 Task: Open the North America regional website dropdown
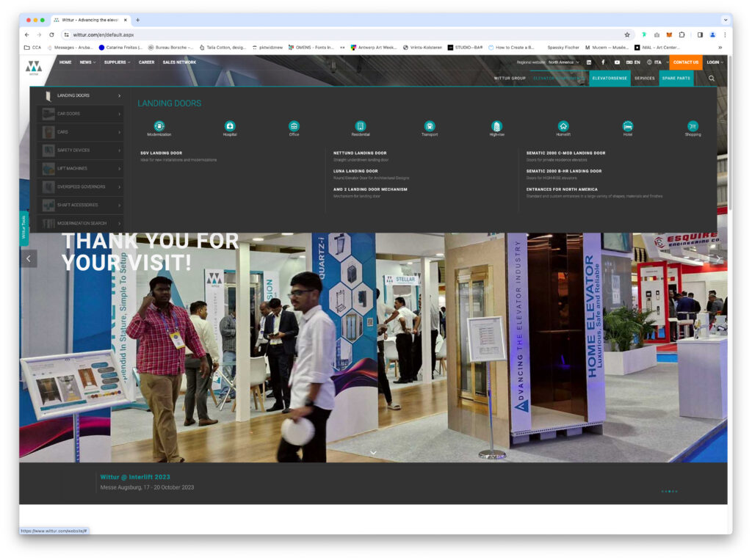pos(563,62)
